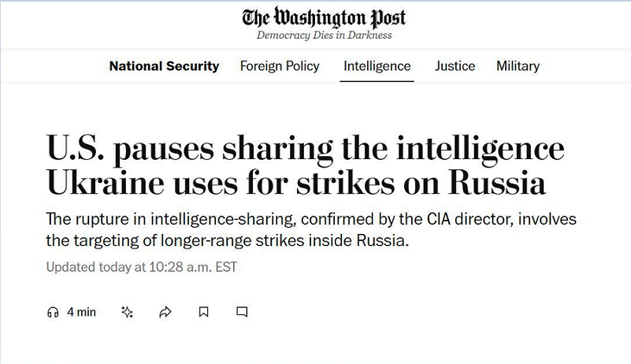The image size is (631, 364).
Task: Click The Washington Post logo
Action: [x=324, y=17]
